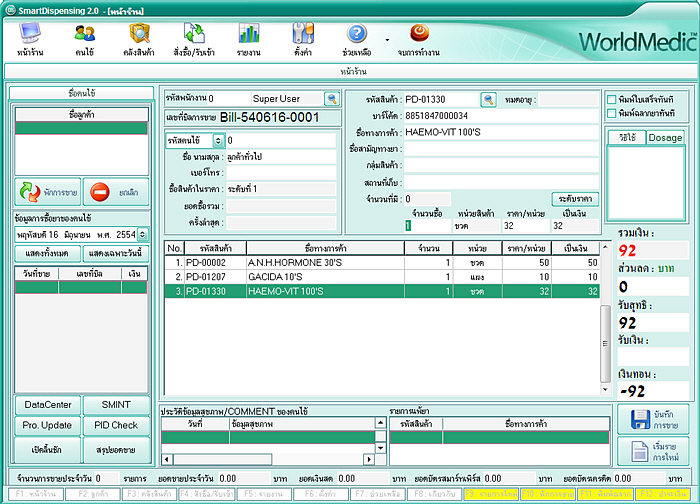Click the ชื่อทางการค้า column header in sale list

point(325,248)
